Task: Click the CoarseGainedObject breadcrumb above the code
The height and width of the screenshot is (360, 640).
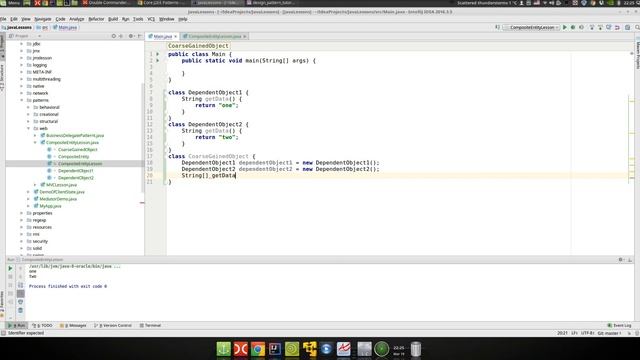Action: tap(198, 46)
